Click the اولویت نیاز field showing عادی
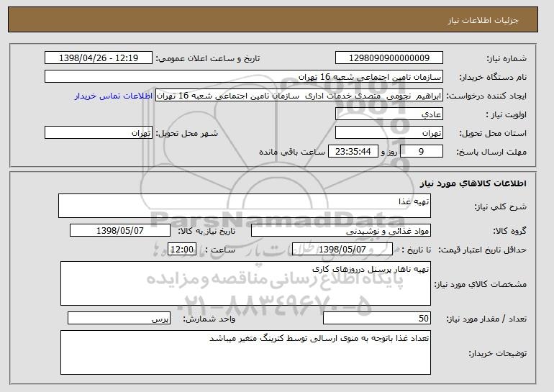 point(389,114)
